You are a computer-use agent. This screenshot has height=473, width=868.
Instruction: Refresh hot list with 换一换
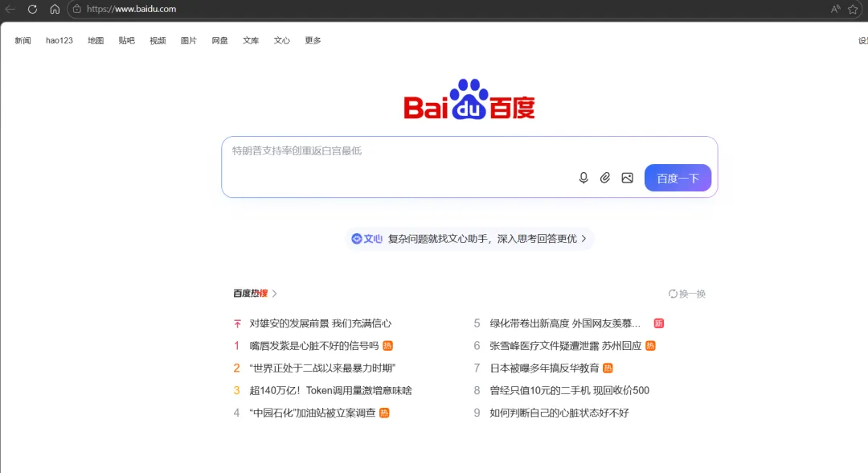687,294
